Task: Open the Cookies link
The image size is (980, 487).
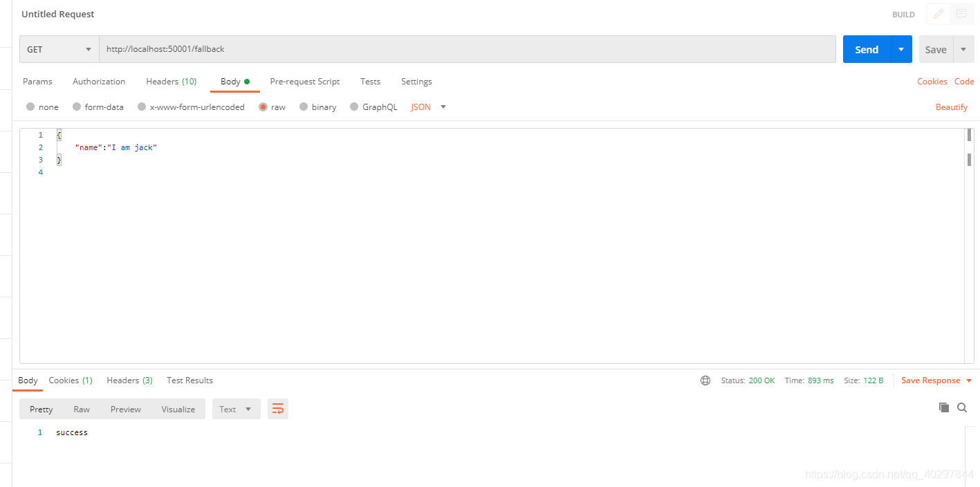Action: (x=932, y=81)
